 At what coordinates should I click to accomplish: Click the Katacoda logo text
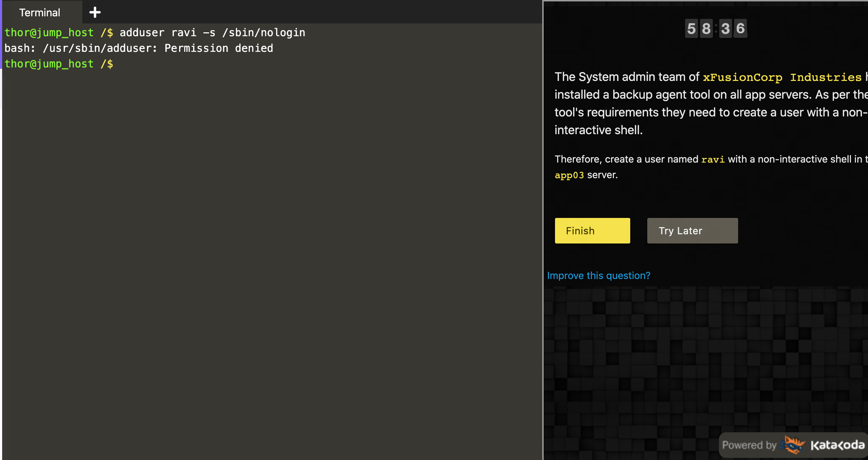(837, 445)
